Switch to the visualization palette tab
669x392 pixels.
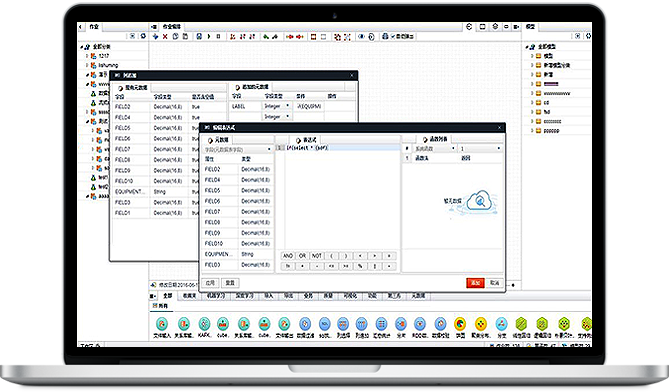(x=350, y=296)
